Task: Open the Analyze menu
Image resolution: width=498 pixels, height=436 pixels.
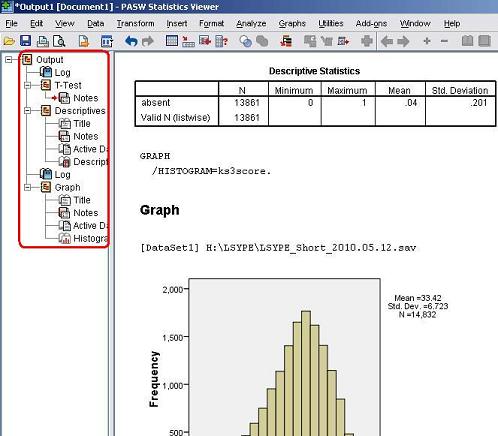Action: tap(251, 23)
